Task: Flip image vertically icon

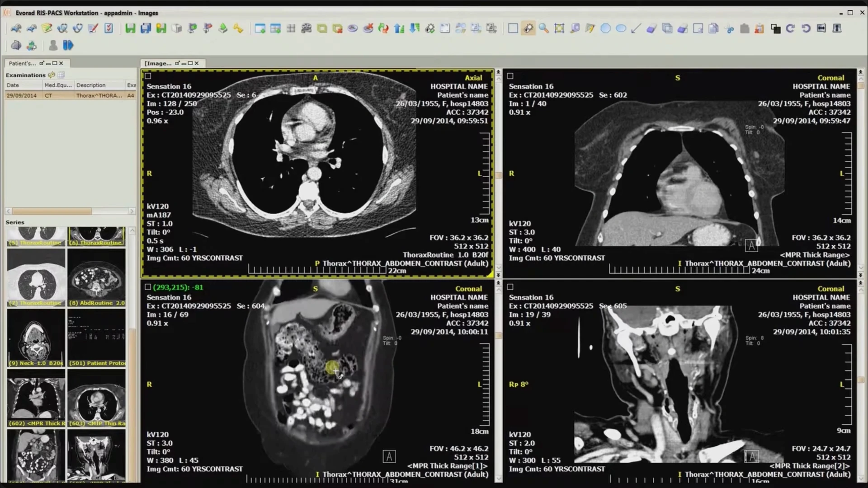Action: pos(837,28)
